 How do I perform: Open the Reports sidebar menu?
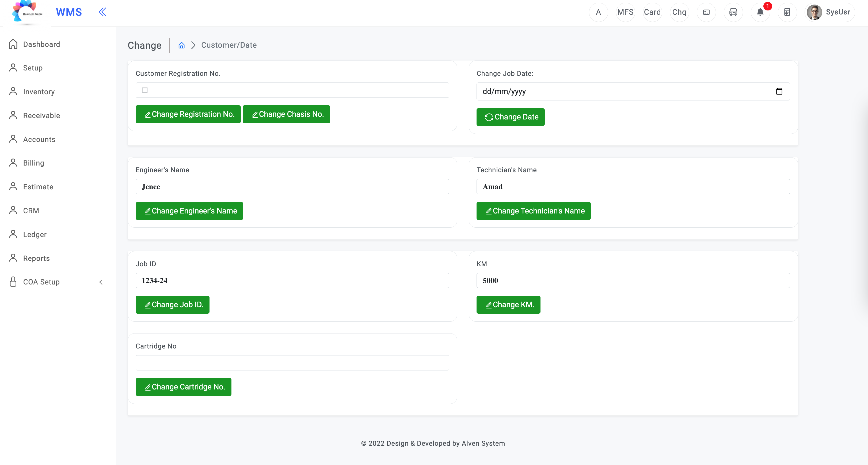click(36, 258)
